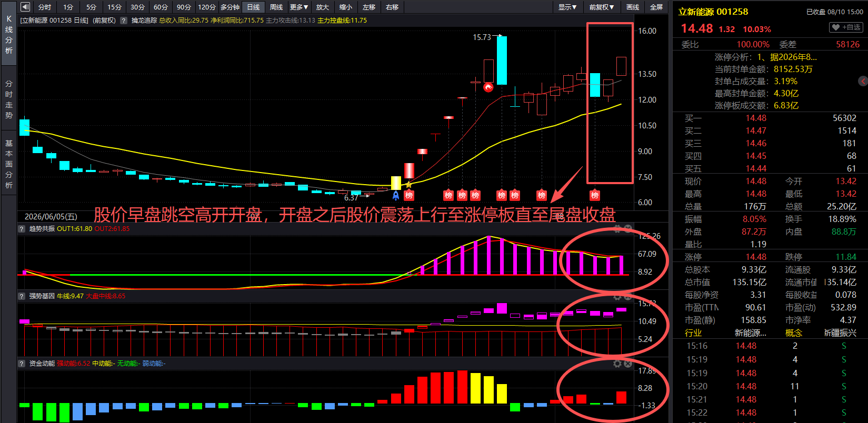Click the first 榜 marker beside the rocket
868x423 pixels.
point(409,195)
